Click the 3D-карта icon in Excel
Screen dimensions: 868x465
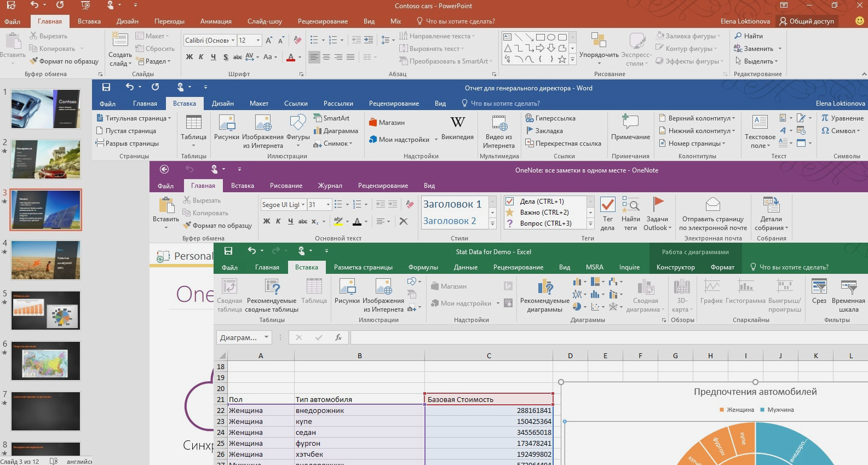click(681, 287)
